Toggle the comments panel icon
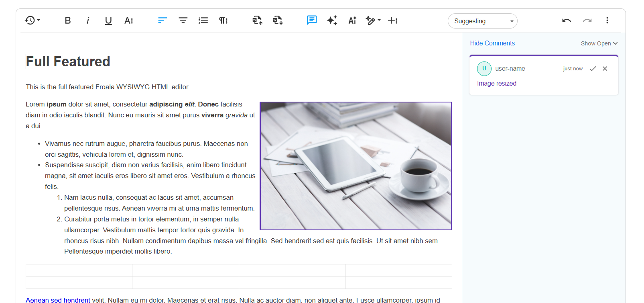The image size is (644, 303). [x=312, y=20]
